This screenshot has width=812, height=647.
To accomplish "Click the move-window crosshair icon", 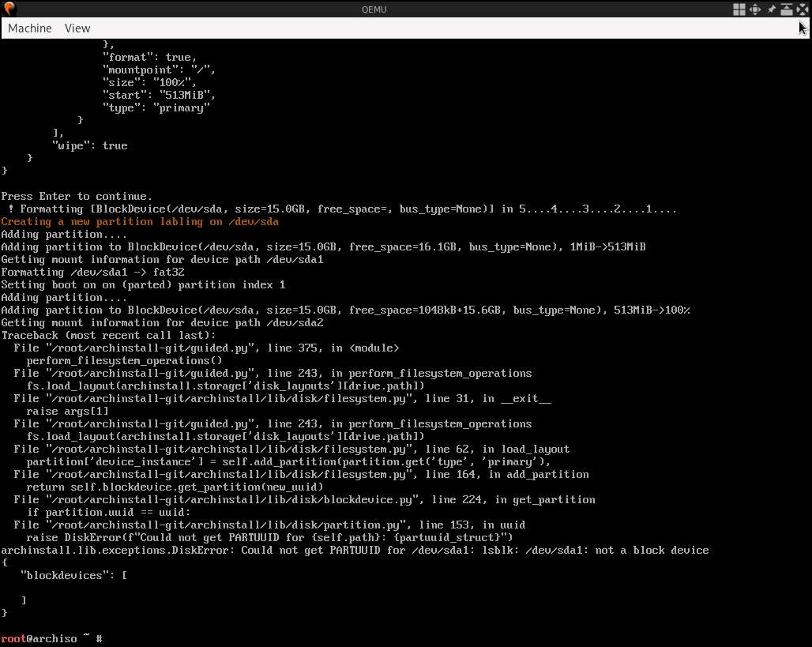I will point(755,9).
